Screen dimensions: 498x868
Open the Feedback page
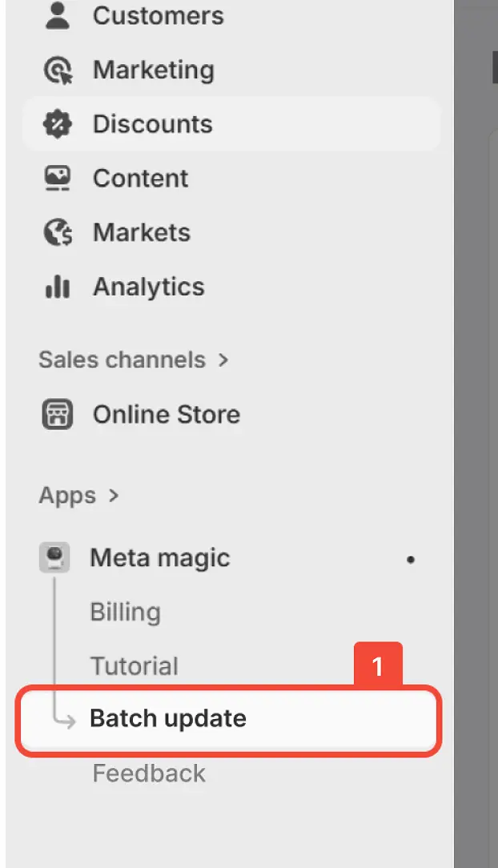[149, 773]
